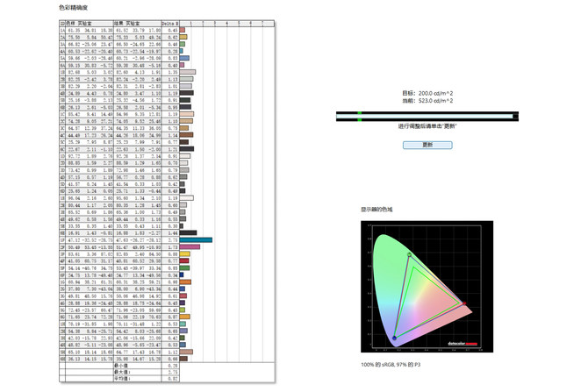This screenshot has width=588, height=392.
Task: Click the navy blue bar in row 6F
Action: [x=182, y=275]
